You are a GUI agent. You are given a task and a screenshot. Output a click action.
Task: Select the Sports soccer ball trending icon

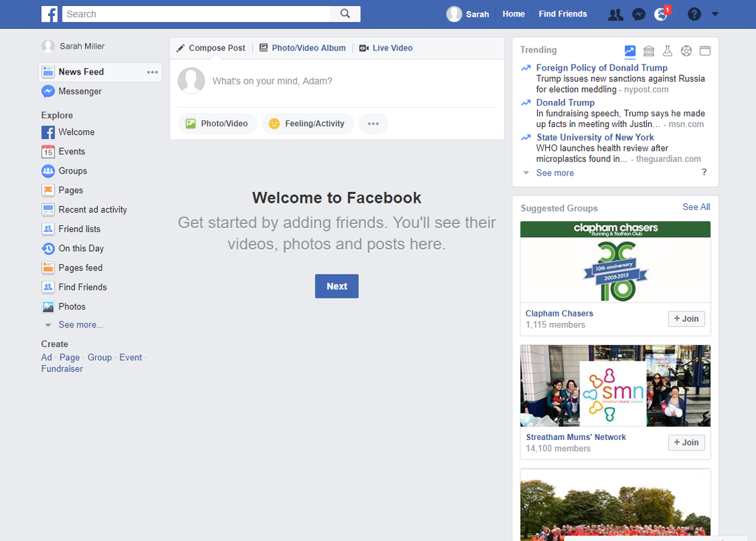[x=686, y=51]
